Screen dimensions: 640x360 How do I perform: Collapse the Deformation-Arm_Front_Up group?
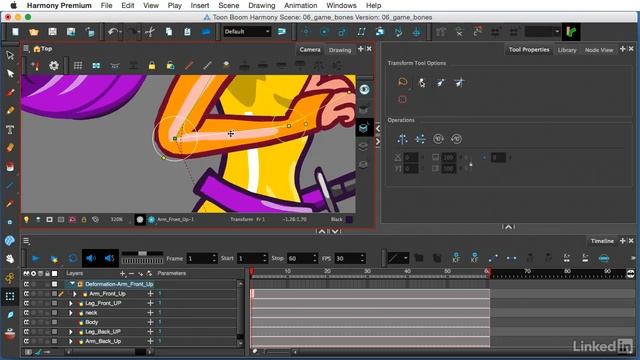tap(72, 284)
